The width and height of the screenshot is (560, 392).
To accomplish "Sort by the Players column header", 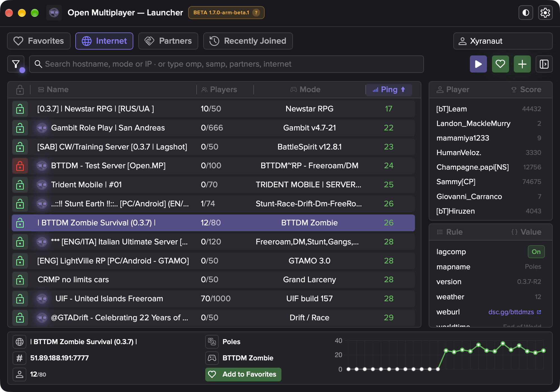I will tap(219, 90).
